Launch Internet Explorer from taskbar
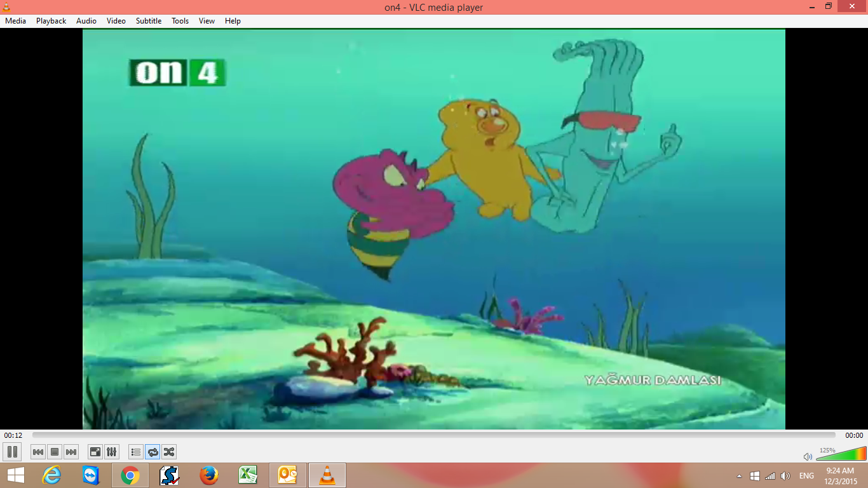868x488 pixels. [x=51, y=475]
